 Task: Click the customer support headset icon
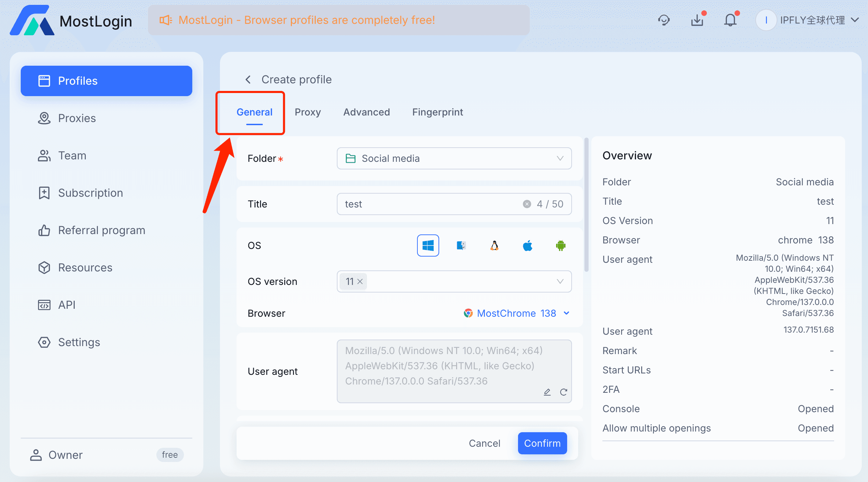click(664, 20)
